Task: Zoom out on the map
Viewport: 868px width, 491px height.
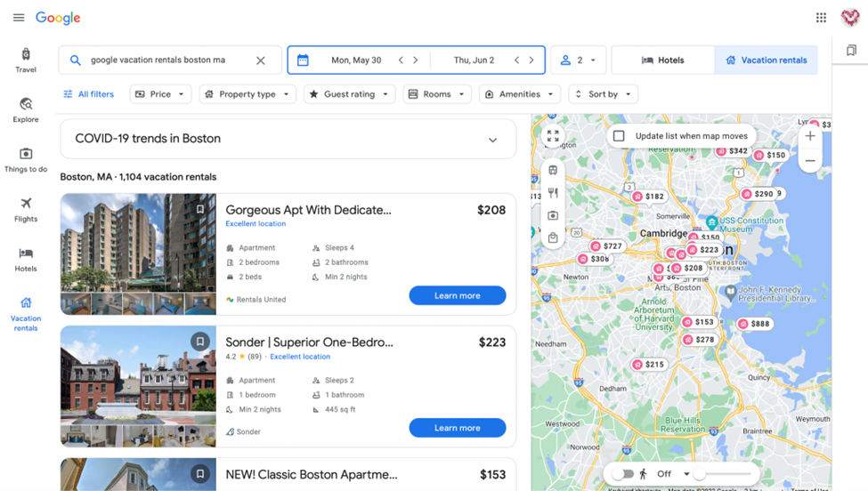Action: click(x=810, y=161)
